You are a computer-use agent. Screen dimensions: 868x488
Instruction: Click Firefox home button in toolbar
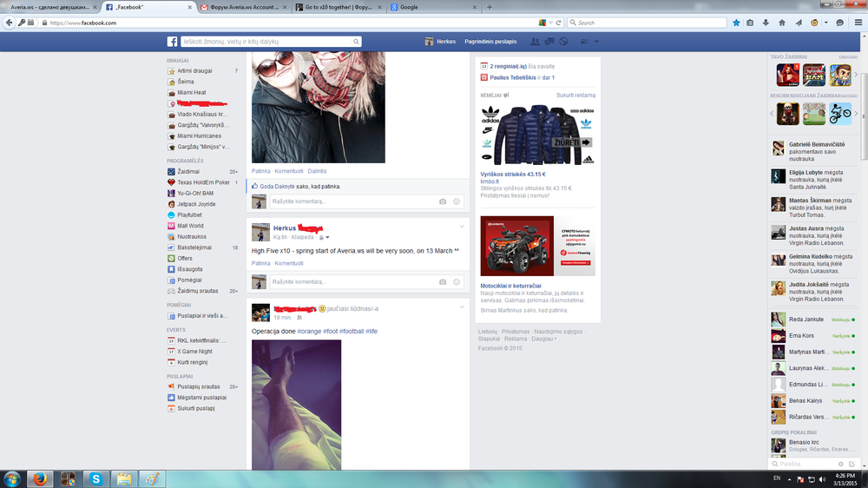tap(782, 23)
